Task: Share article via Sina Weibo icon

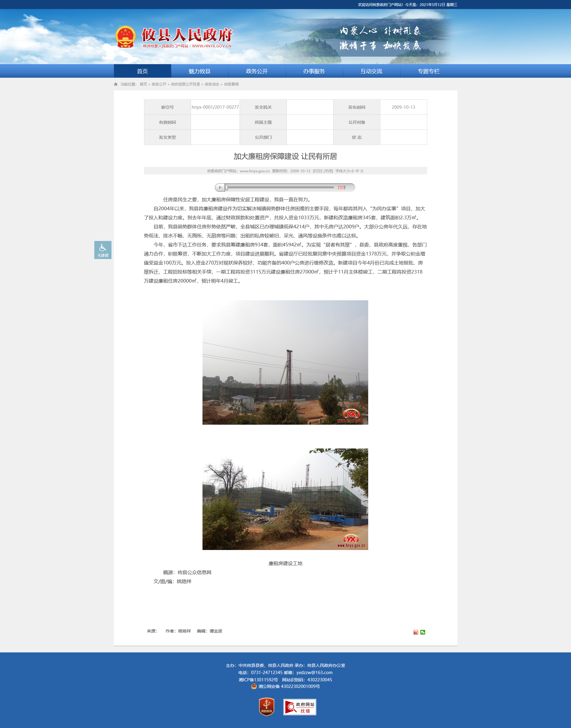Action: pos(416,632)
